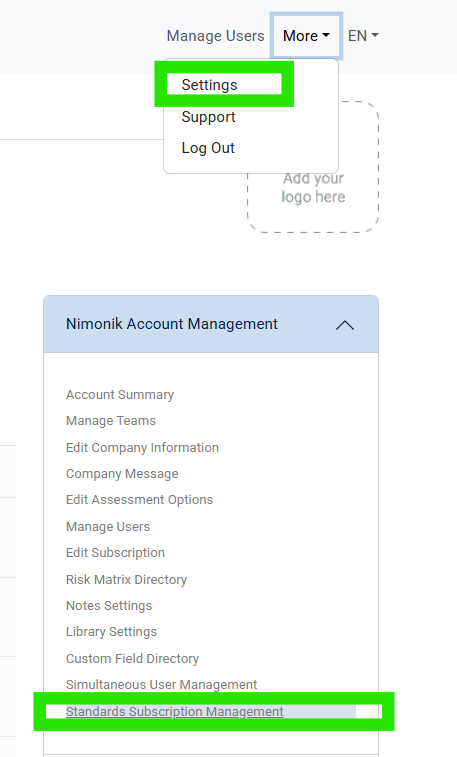Screen dimensions: 457x757
Task: Go to Edit Assessment Options
Action: pos(139,500)
